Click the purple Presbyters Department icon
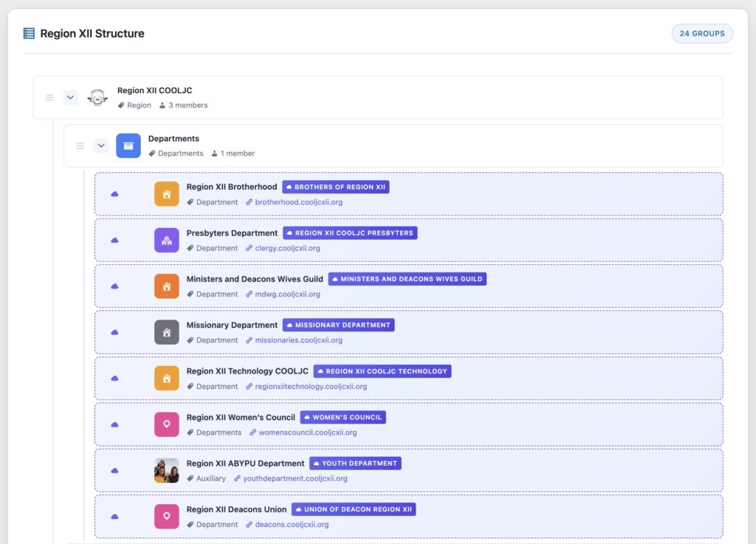This screenshot has width=756, height=544. coord(167,240)
